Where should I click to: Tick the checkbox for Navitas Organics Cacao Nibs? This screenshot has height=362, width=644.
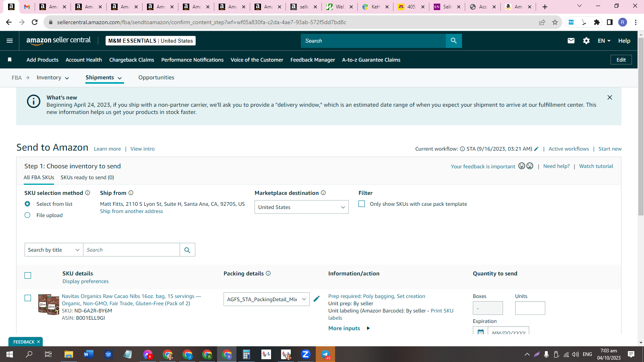point(28,298)
